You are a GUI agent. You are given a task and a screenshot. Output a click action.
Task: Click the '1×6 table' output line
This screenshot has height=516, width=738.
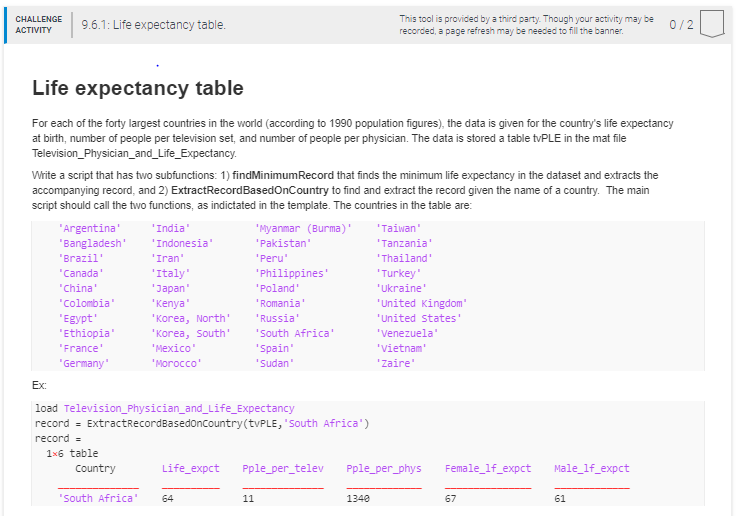[72, 453]
